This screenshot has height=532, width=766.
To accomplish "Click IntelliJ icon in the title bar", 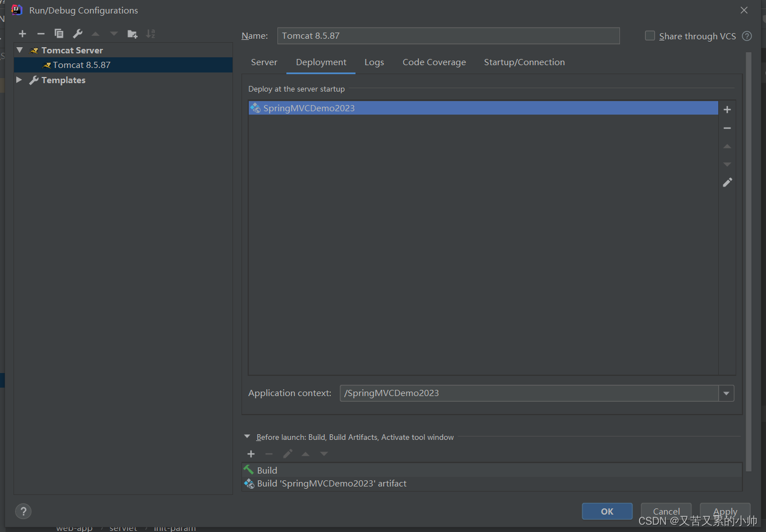I will pyautogui.click(x=17, y=10).
